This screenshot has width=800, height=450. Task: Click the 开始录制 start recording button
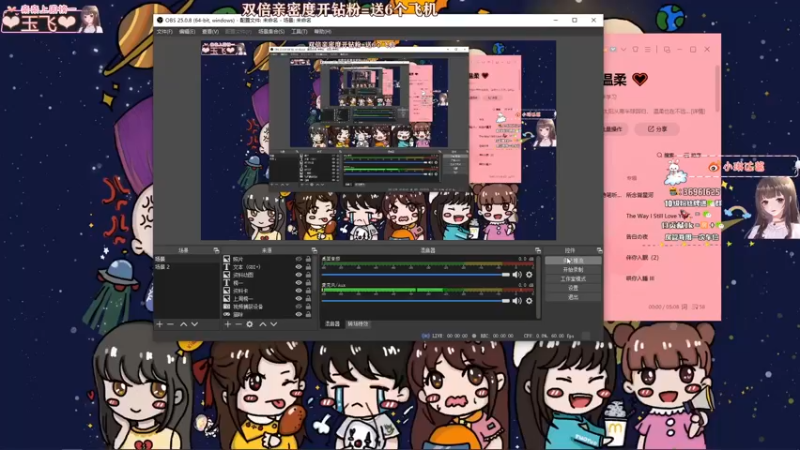point(573,269)
